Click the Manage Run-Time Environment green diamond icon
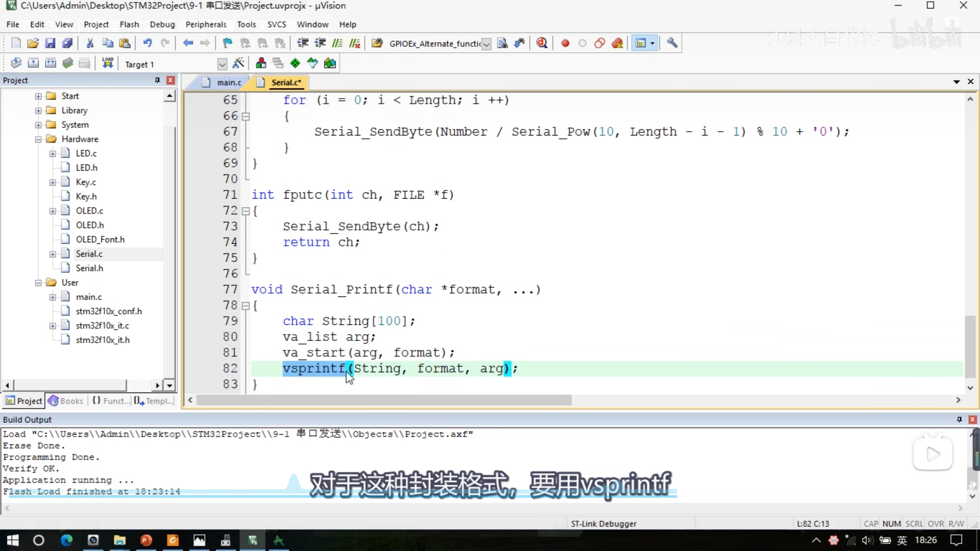The width and height of the screenshot is (980, 551). click(295, 64)
